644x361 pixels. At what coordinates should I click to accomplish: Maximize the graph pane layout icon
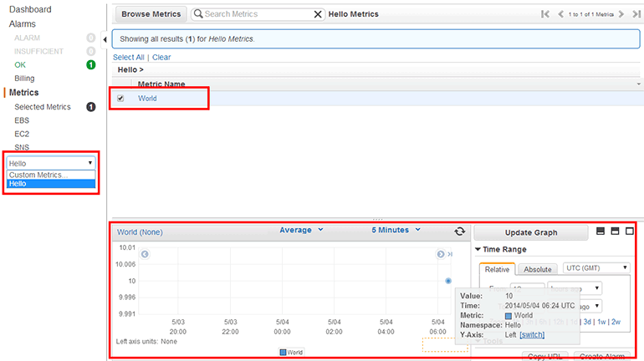(630, 231)
